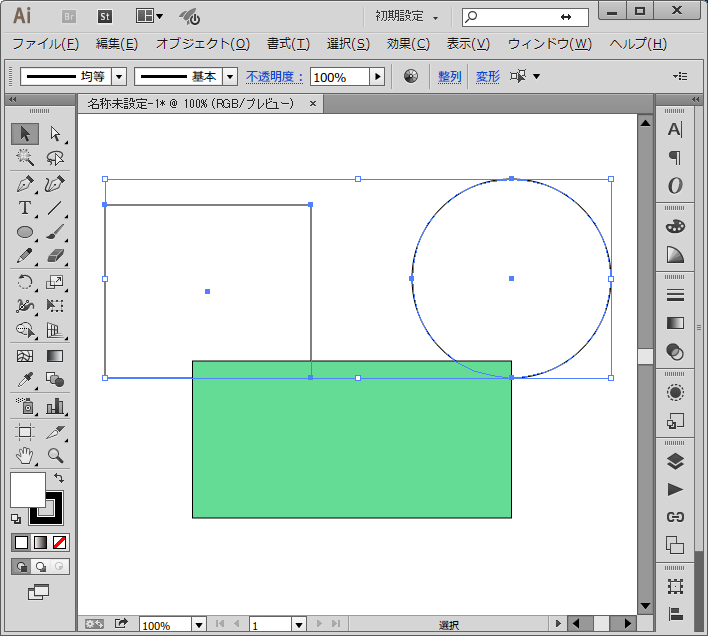This screenshot has width=708, height=636.
Task: Activate the Artboard tool
Action: 25,432
